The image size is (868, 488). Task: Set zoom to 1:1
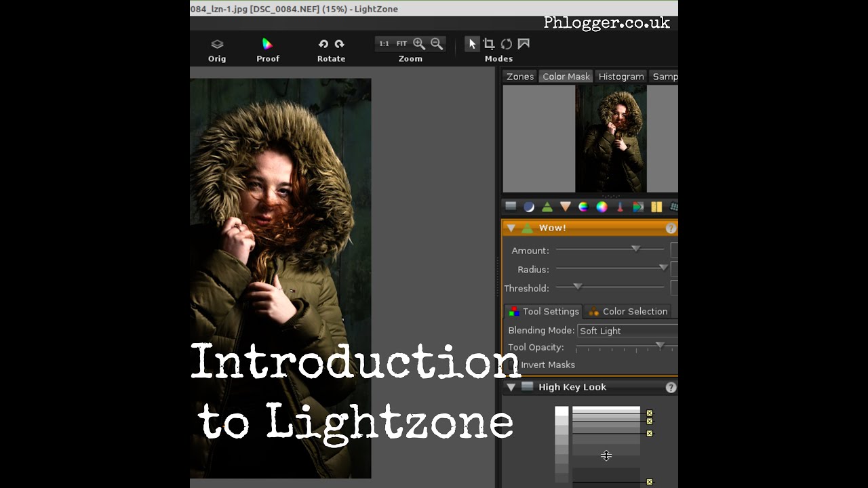384,44
